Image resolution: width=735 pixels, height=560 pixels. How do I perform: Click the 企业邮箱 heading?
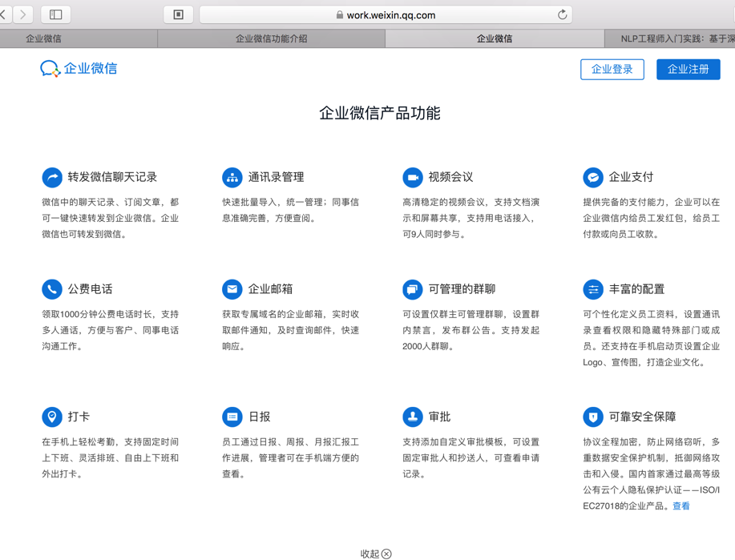click(270, 289)
